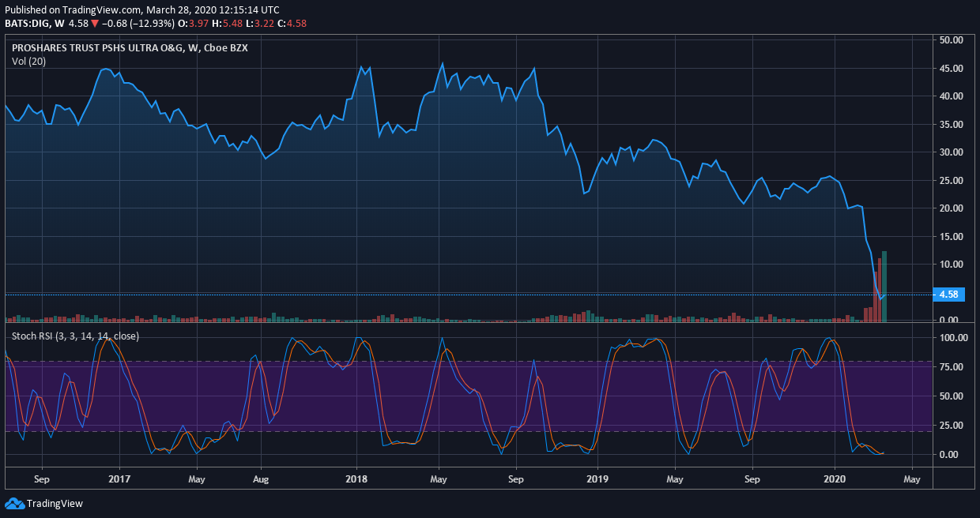This screenshot has height=518, width=980.
Task: Click the red down-arrow next to 4.58
Action: point(95,24)
